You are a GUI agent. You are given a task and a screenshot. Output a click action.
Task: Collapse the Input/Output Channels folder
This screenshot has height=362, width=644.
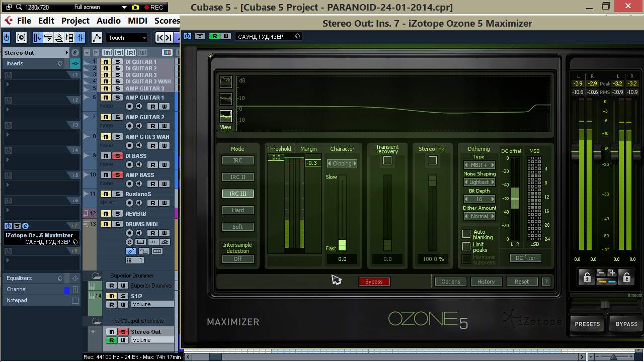click(96, 321)
